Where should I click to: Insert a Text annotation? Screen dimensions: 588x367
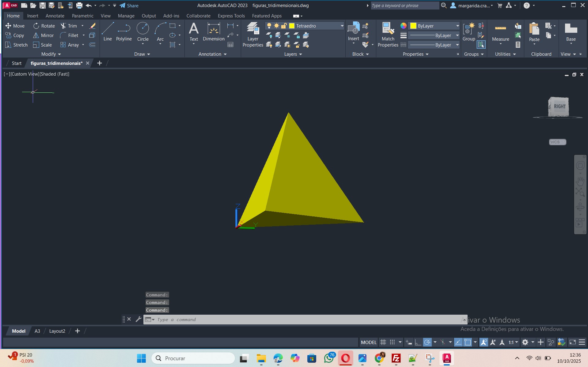point(194,32)
